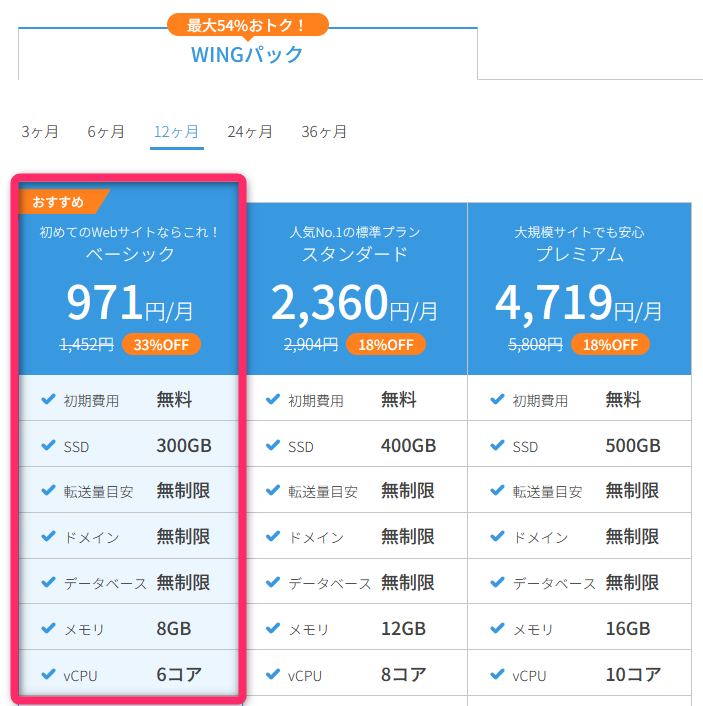Click 大規模サイトでも安心 tagline

(580, 232)
